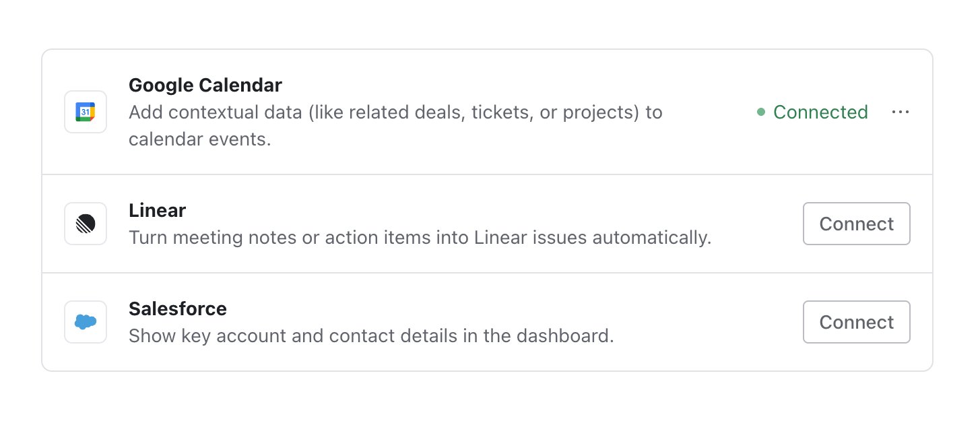Select the Salesforce integration title
Image resolution: width=980 pixels, height=423 pixels.
tap(177, 308)
